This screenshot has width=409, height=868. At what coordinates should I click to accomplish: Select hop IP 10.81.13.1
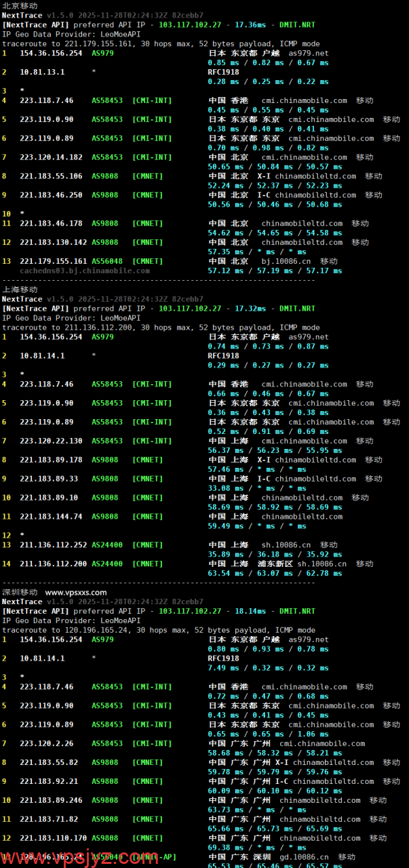(42, 72)
